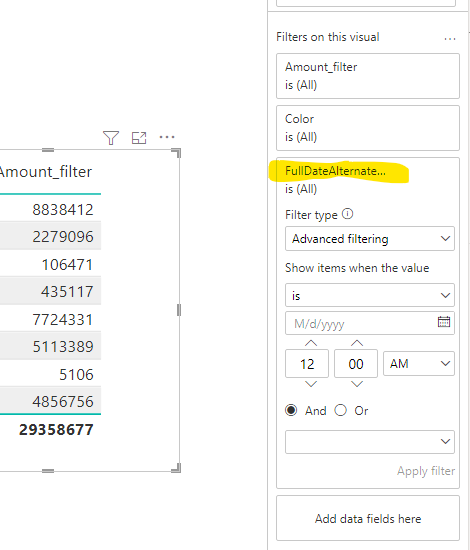Click the Apply filter link
The width and height of the screenshot is (470, 550).
426,471
